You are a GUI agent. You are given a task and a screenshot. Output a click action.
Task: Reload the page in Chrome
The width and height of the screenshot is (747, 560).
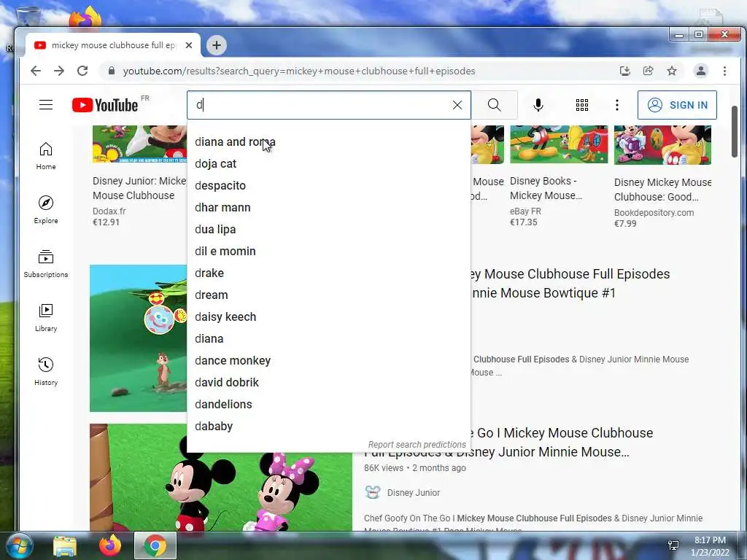coord(82,71)
